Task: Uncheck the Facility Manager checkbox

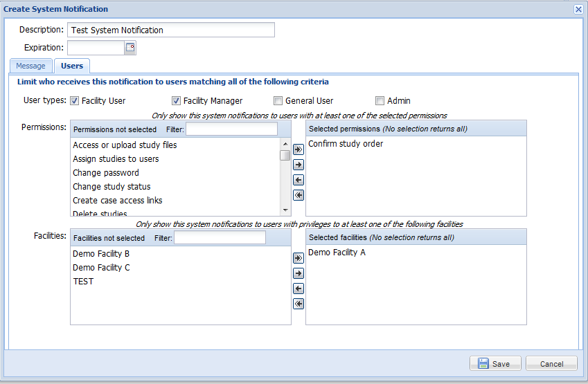Action: (x=176, y=101)
